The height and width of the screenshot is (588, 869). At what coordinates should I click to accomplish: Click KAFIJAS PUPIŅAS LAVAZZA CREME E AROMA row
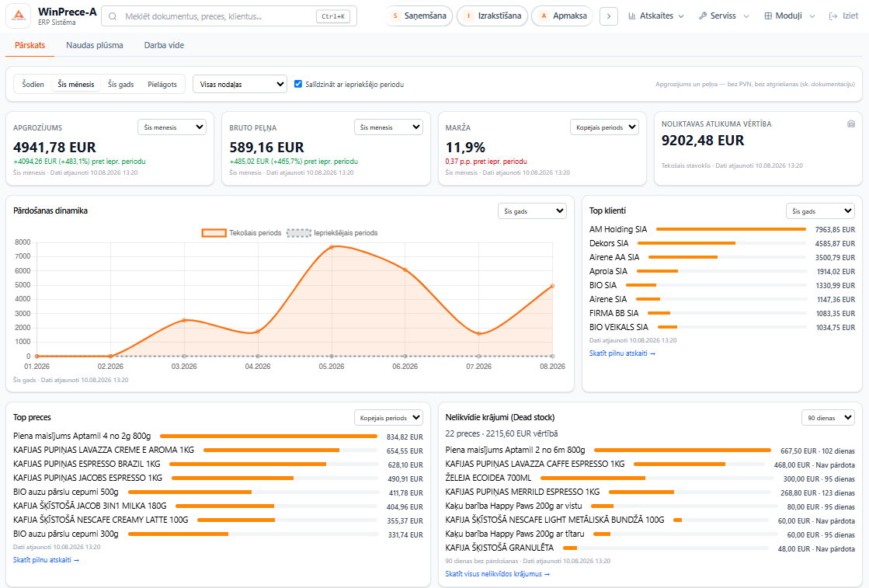pos(217,450)
